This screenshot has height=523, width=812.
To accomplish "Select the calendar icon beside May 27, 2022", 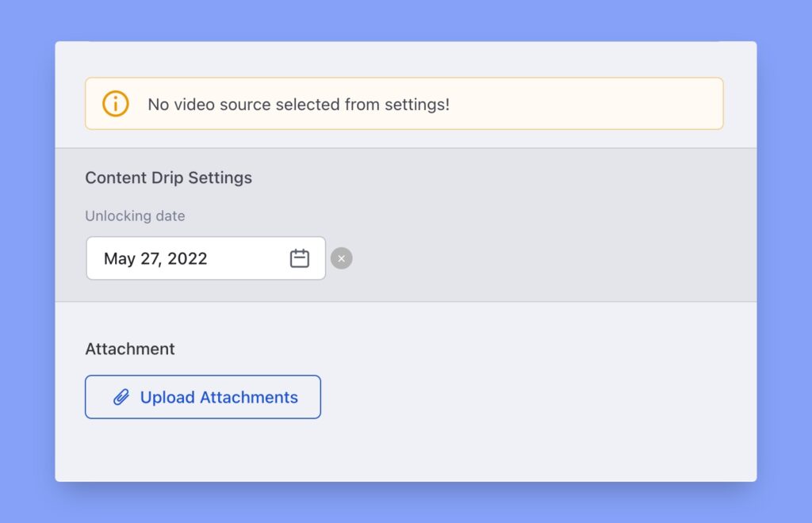I will [300, 258].
